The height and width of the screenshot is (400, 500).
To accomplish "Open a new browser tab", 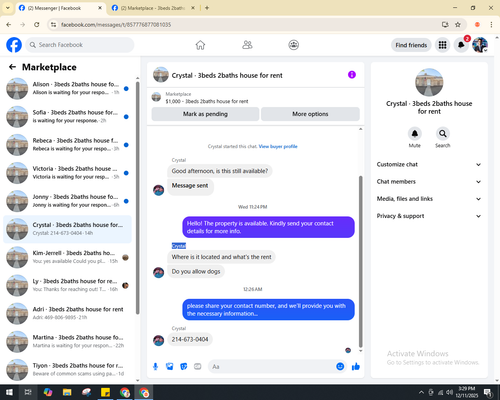I will pyautogui.click(x=207, y=8).
